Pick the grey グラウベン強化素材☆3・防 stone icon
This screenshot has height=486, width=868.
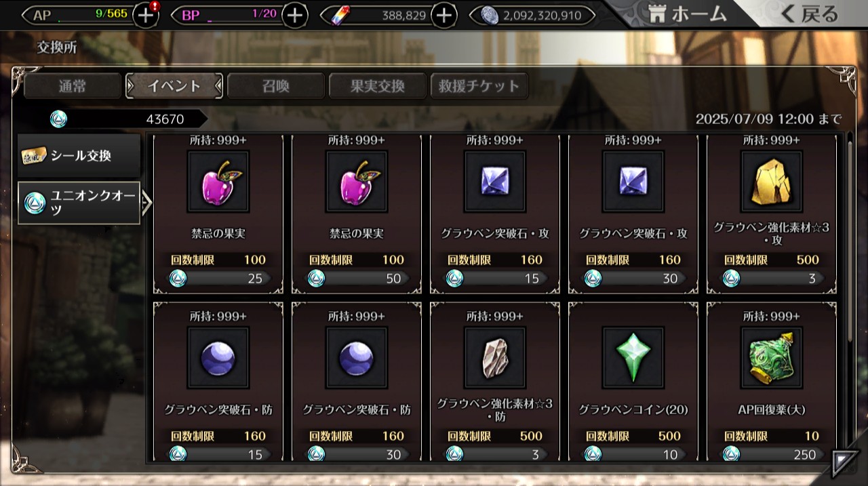pyautogui.click(x=495, y=358)
